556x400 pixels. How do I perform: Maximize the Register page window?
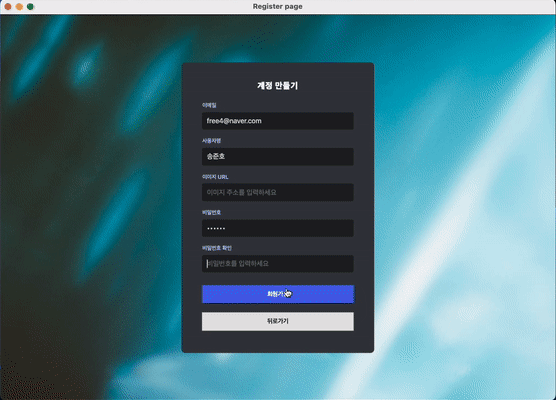(30, 6)
